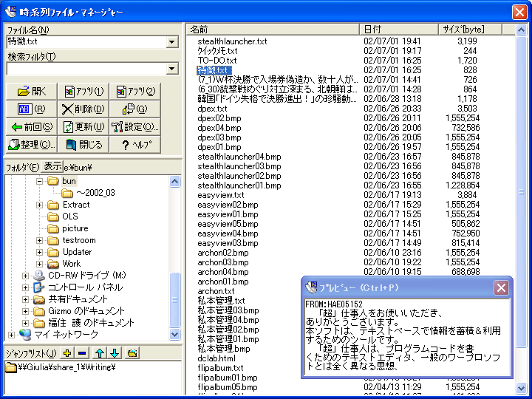Select file クイックメモ.txt

pos(217,51)
